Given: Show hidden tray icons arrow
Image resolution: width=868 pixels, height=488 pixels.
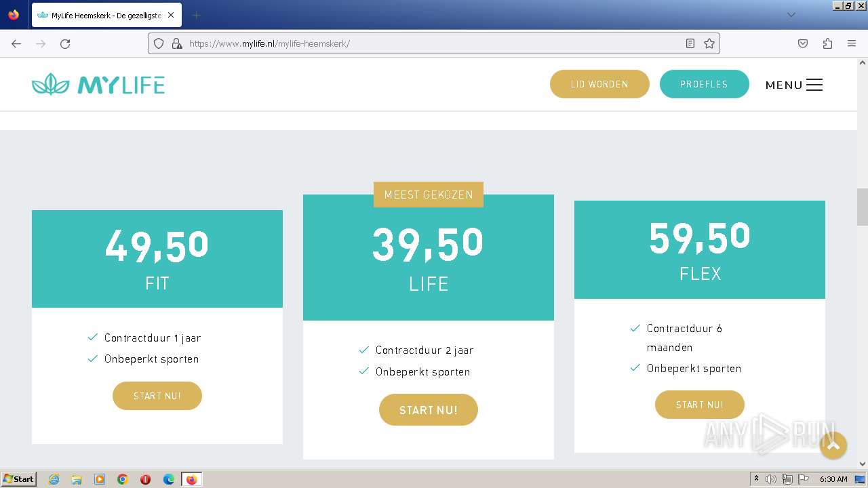Looking at the screenshot, I should point(757,479).
